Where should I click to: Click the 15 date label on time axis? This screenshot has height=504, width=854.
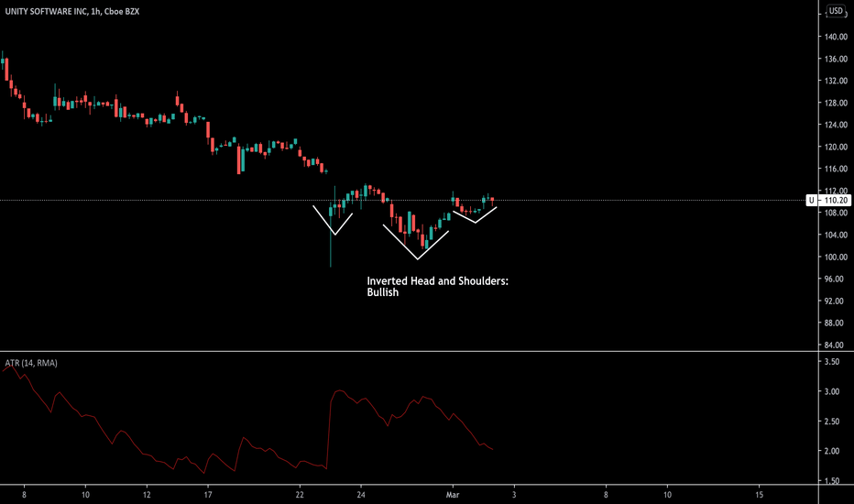click(x=760, y=495)
